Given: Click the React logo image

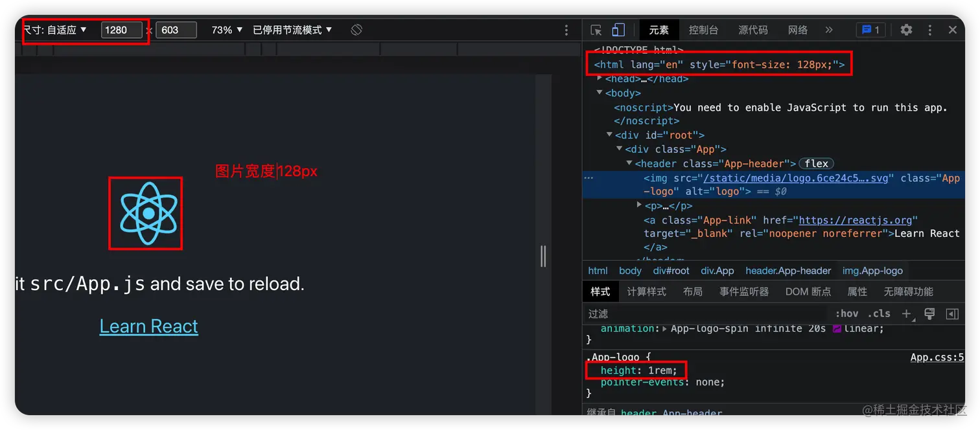Looking at the screenshot, I should point(148,213).
